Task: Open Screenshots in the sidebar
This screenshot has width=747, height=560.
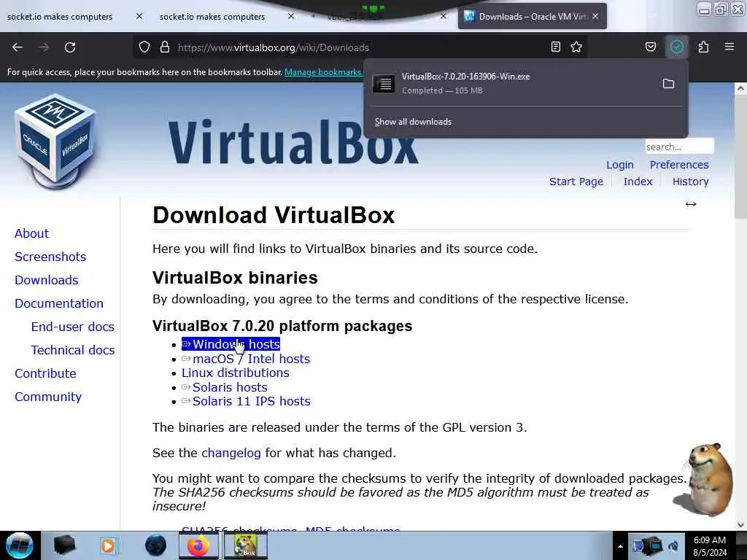Action: [x=50, y=257]
